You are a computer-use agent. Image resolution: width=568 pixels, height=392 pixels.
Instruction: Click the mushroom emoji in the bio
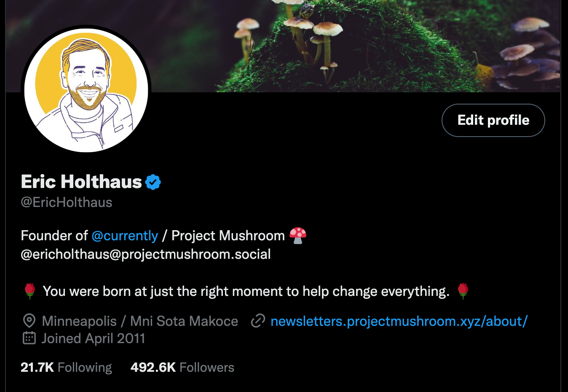[x=298, y=236]
